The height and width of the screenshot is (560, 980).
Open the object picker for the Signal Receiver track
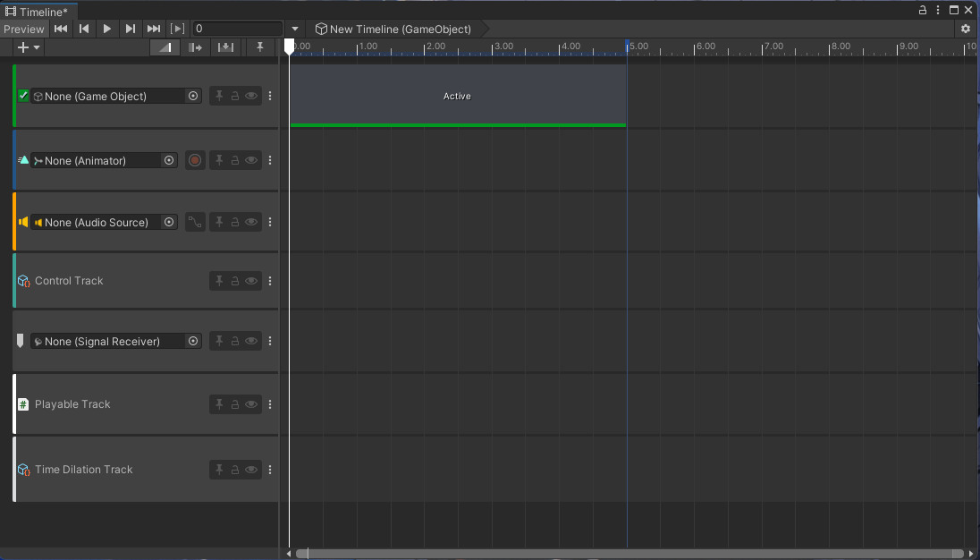click(193, 341)
